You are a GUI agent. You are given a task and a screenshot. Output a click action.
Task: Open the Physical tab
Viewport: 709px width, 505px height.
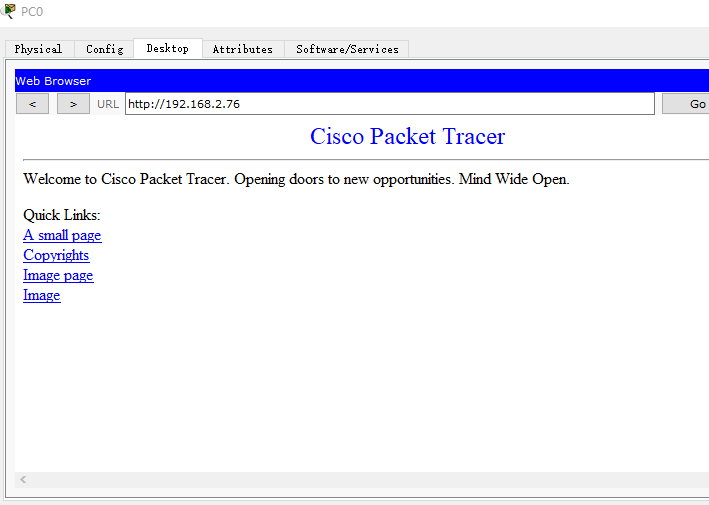point(38,49)
